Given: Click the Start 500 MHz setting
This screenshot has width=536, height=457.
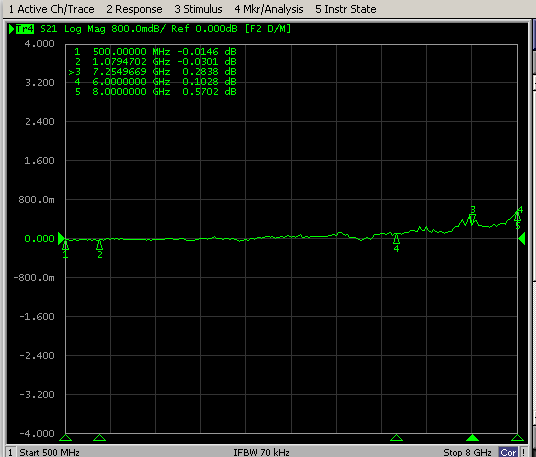Looking at the screenshot, I should (49, 452).
